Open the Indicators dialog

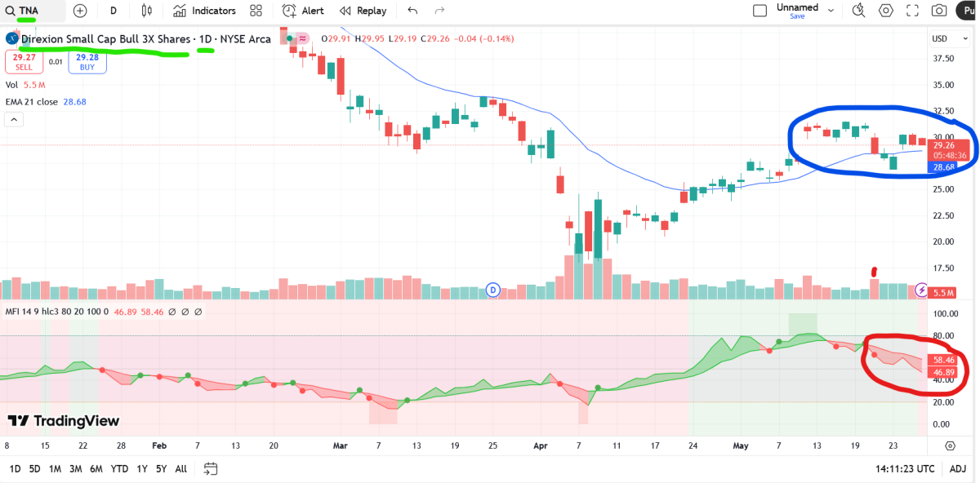[204, 11]
